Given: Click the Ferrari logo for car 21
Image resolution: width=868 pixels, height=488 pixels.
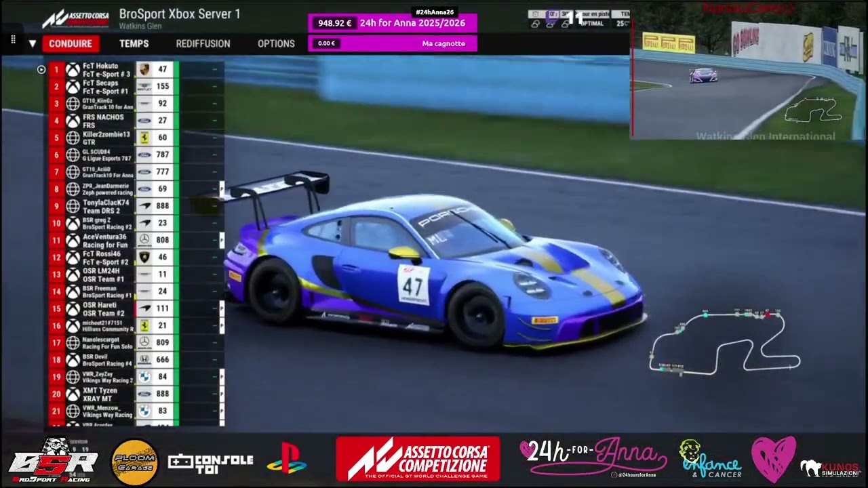Looking at the screenshot, I should (144, 325).
